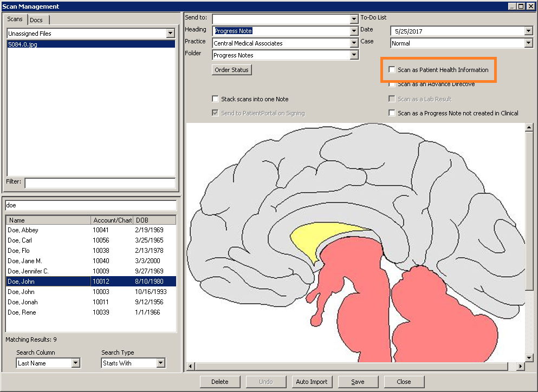Select the Scans tab

(15, 19)
